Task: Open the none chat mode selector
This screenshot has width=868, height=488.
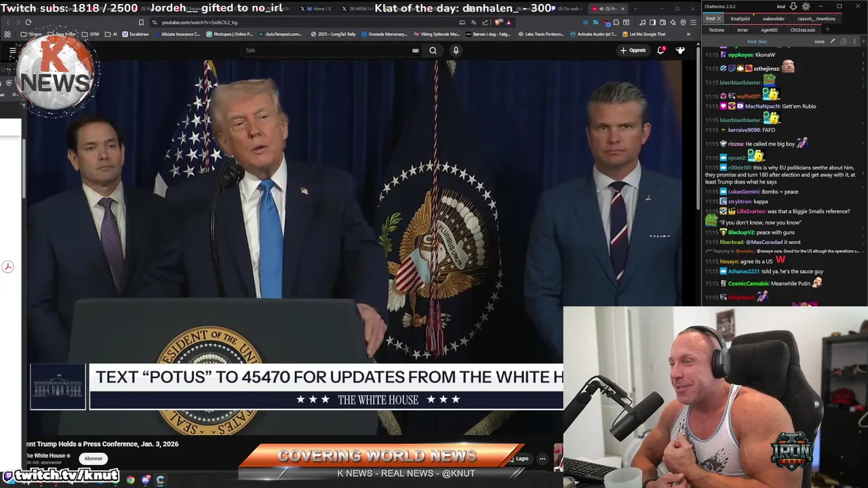Action: pos(819,41)
